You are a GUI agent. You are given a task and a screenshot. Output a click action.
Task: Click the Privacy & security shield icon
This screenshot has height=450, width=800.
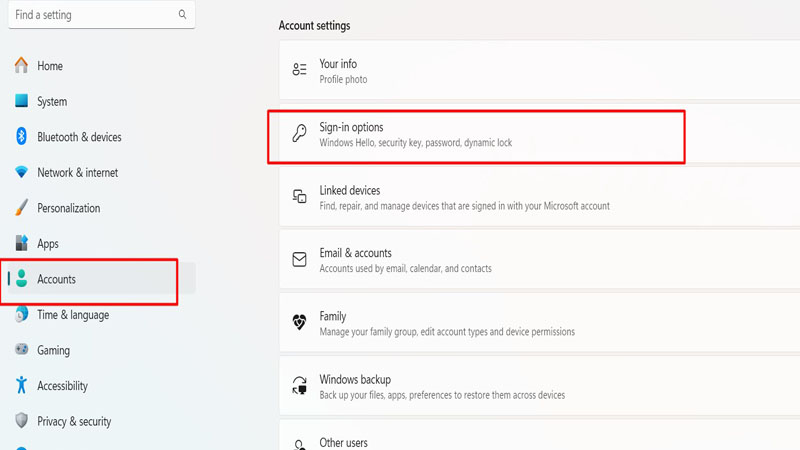21,420
